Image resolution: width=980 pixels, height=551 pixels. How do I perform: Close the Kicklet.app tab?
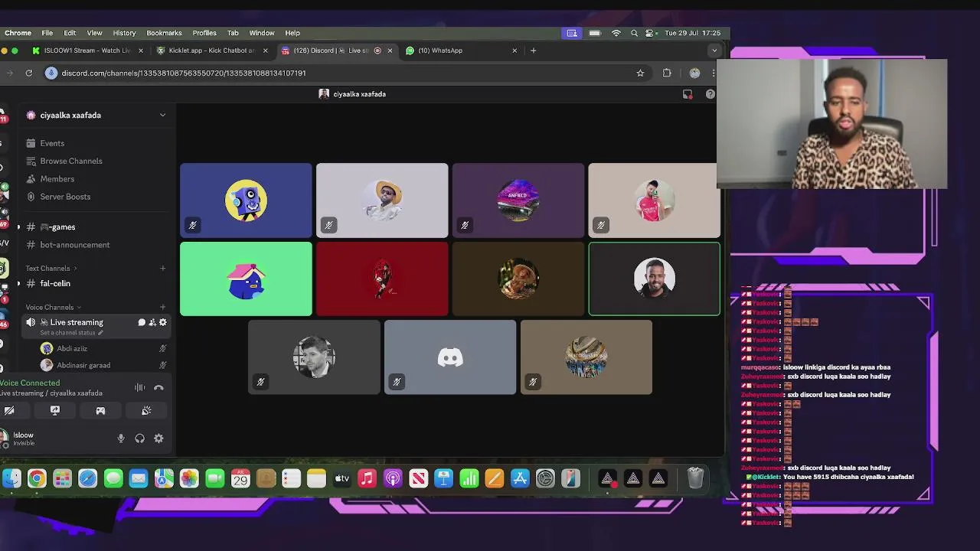click(265, 51)
